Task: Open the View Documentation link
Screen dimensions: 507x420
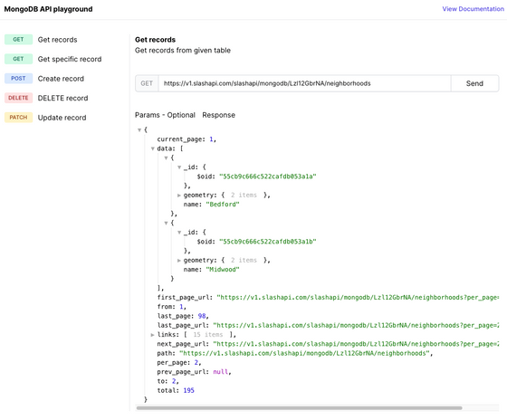Action: coord(473,9)
